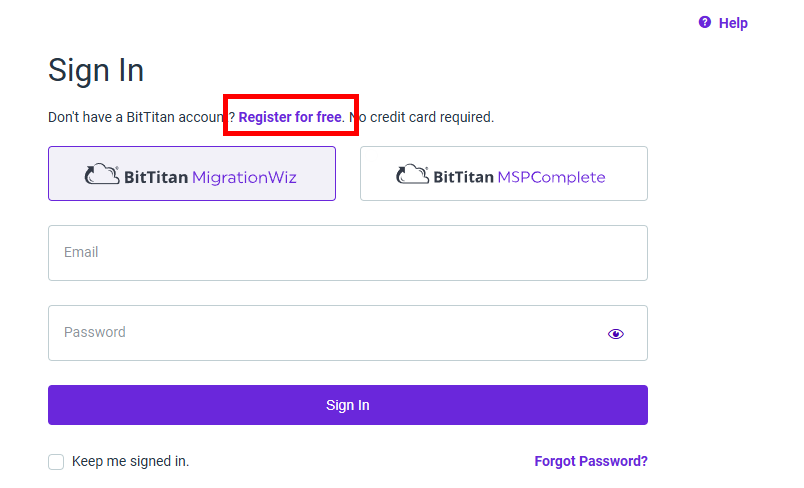
Task: Click the cloud logo beside MSPComplete
Action: click(412, 174)
